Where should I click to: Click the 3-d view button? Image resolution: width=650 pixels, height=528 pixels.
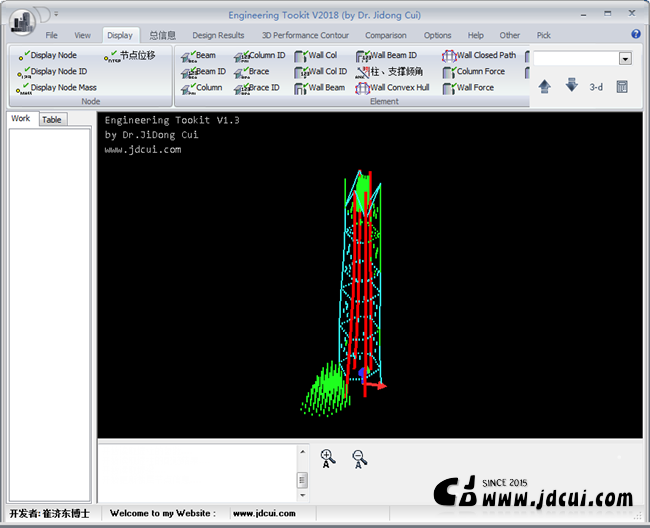596,87
